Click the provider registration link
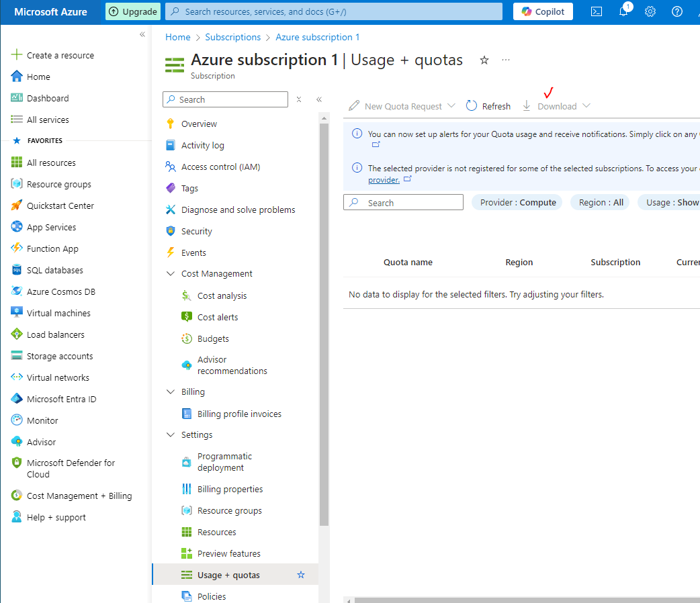The width and height of the screenshot is (700, 603). pyautogui.click(x=384, y=180)
